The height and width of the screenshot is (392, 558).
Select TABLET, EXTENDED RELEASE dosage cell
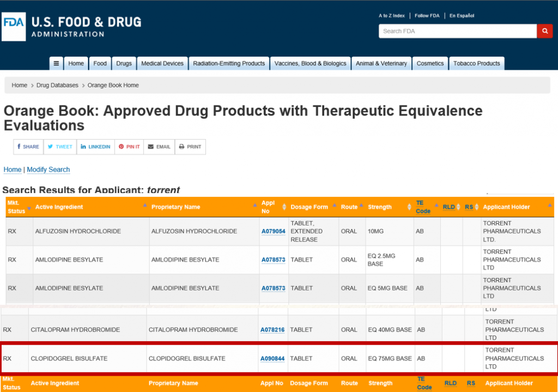click(313, 231)
